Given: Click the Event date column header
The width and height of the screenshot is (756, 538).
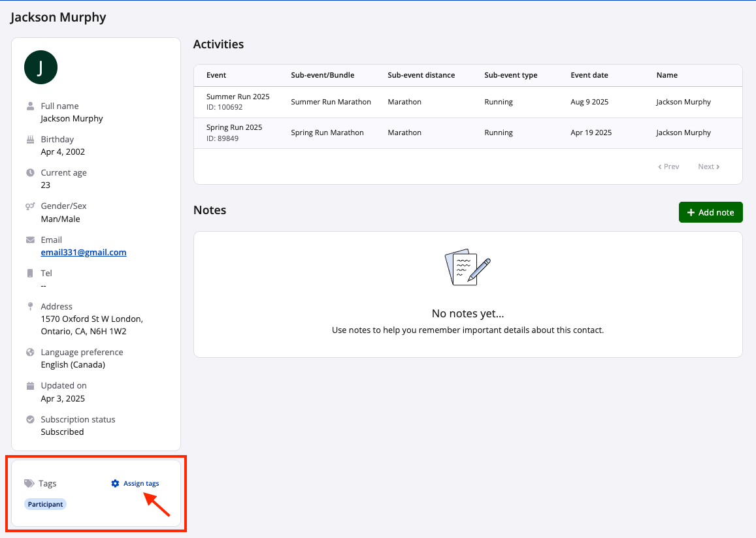Looking at the screenshot, I should click(589, 75).
